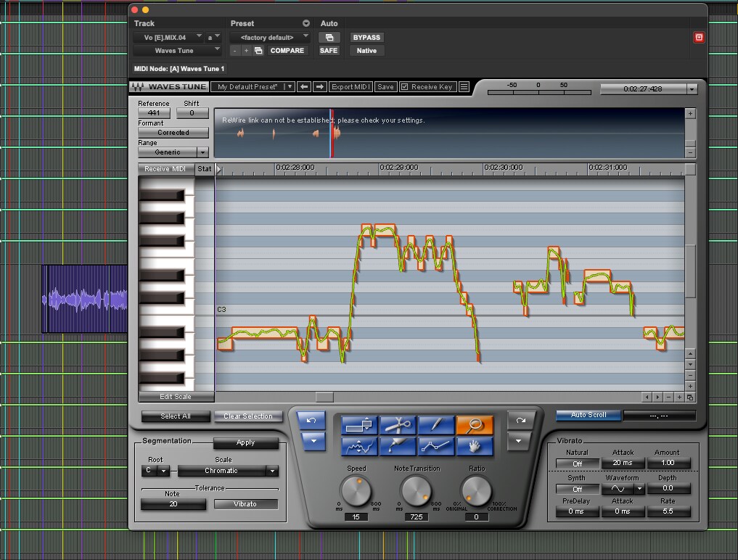Click the Clear Selection button
Screen dimensions: 738x560
tap(248, 416)
